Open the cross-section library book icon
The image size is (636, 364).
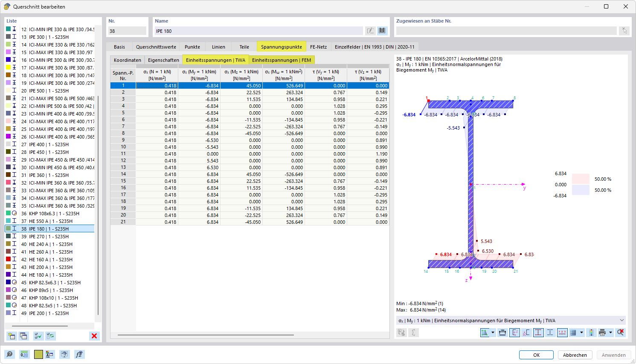click(x=382, y=31)
